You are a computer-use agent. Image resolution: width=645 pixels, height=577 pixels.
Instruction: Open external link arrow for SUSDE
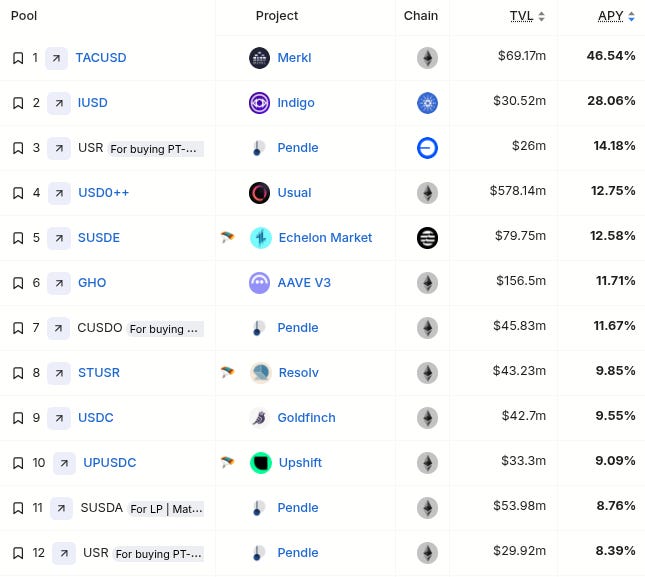pyautogui.click(x=59, y=238)
